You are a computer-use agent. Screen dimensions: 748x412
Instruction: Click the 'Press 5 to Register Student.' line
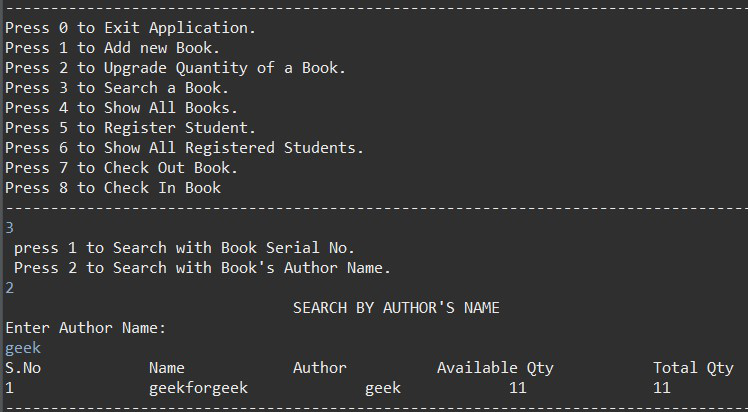(x=130, y=128)
